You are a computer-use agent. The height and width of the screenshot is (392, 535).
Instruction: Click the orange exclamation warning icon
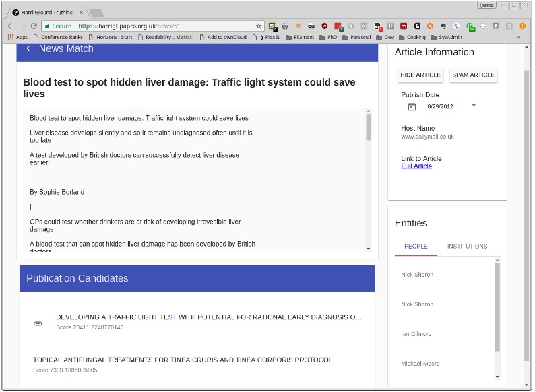pos(522,26)
